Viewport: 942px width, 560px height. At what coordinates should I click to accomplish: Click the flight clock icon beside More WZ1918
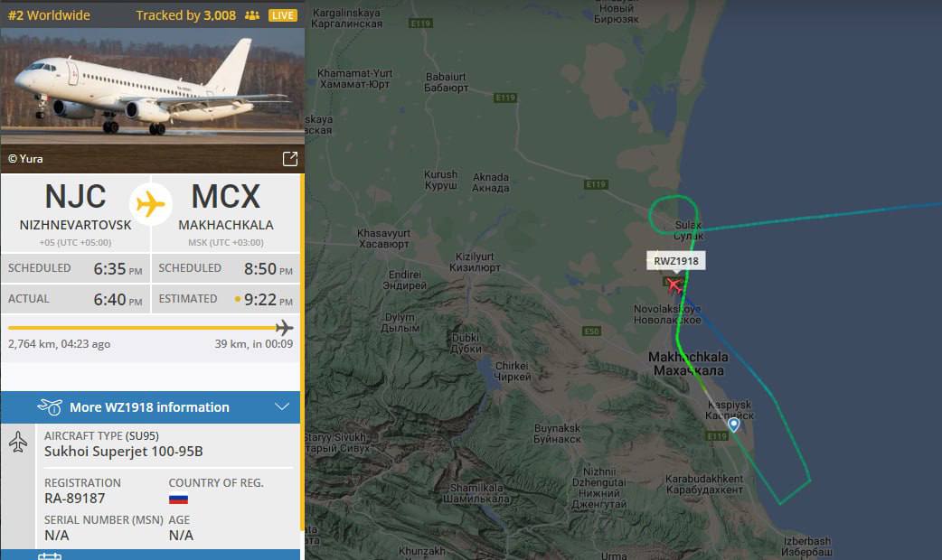pyautogui.click(x=50, y=407)
